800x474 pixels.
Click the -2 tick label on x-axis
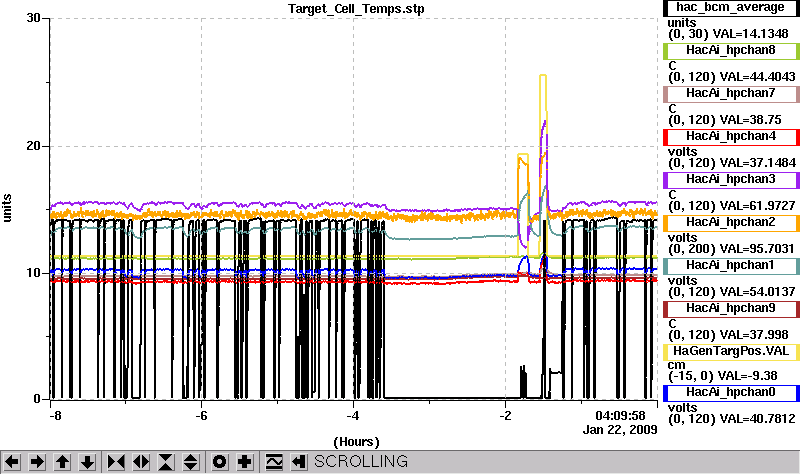pyautogui.click(x=505, y=415)
